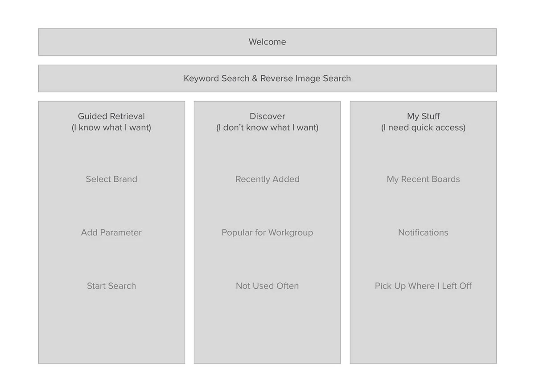The height and width of the screenshot is (392, 535).
Task: Click the "I don't know what I want" subtitle
Action: coord(267,128)
